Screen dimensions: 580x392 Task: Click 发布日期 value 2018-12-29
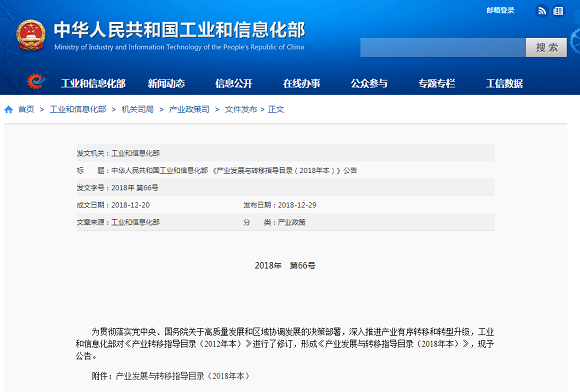point(297,205)
